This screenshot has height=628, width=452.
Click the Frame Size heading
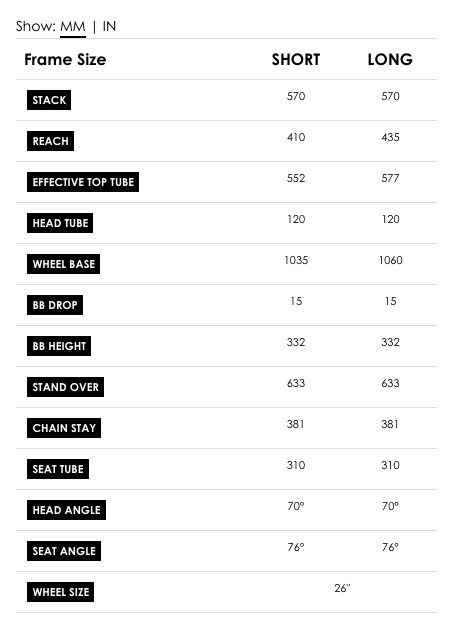(x=65, y=59)
